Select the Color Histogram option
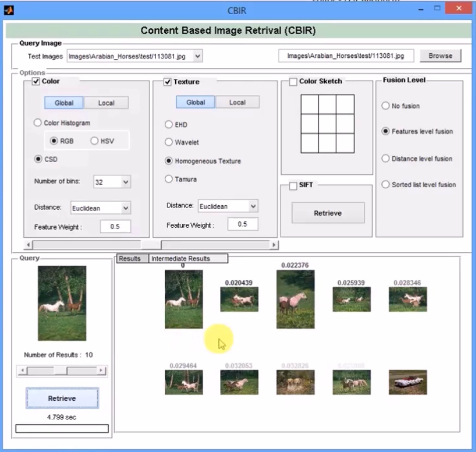 point(37,123)
